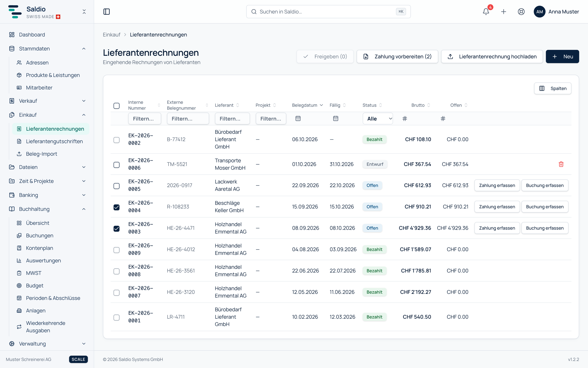Collapse the sidebar using the header arrows icon
This screenshot has width=588, height=368.
[x=84, y=12]
